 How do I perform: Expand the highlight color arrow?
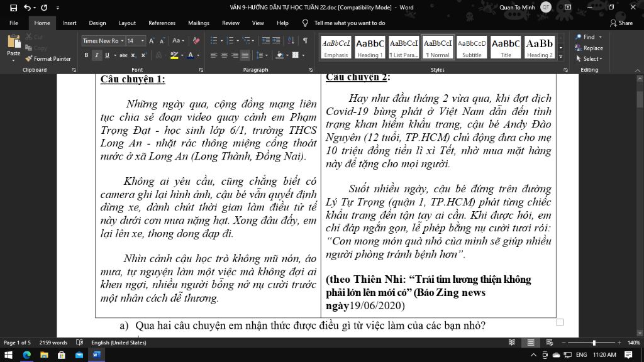point(182,55)
